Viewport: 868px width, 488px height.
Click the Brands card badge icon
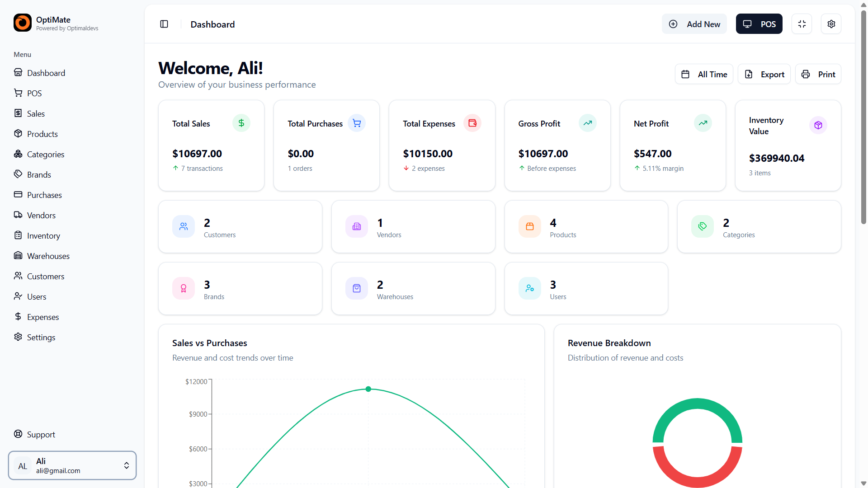point(184,288)
